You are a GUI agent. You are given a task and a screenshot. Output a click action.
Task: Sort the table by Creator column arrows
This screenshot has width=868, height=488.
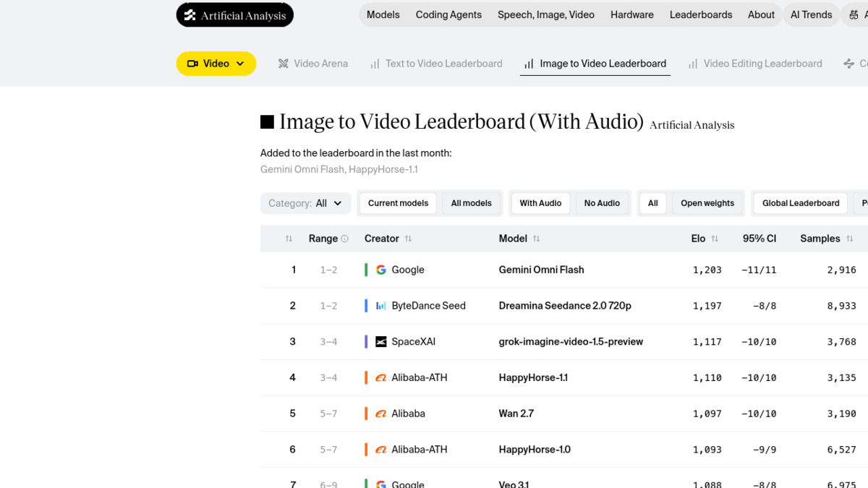click(408, 239)
